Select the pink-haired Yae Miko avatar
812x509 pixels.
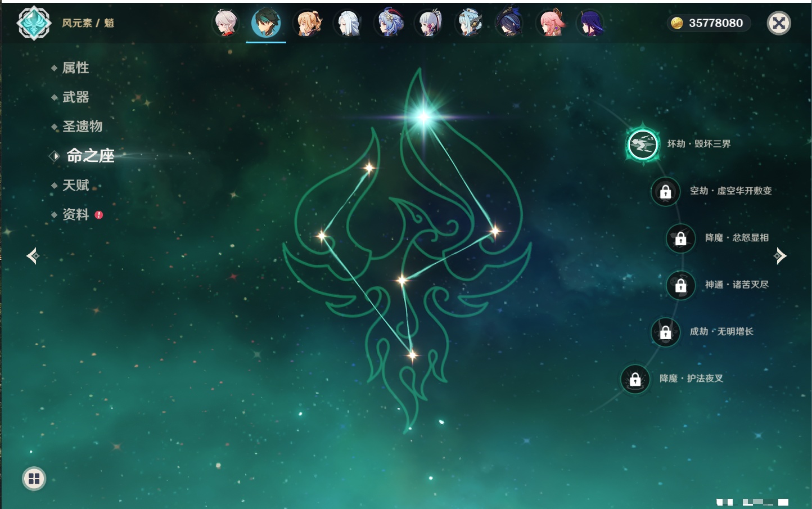pos(551,23)
